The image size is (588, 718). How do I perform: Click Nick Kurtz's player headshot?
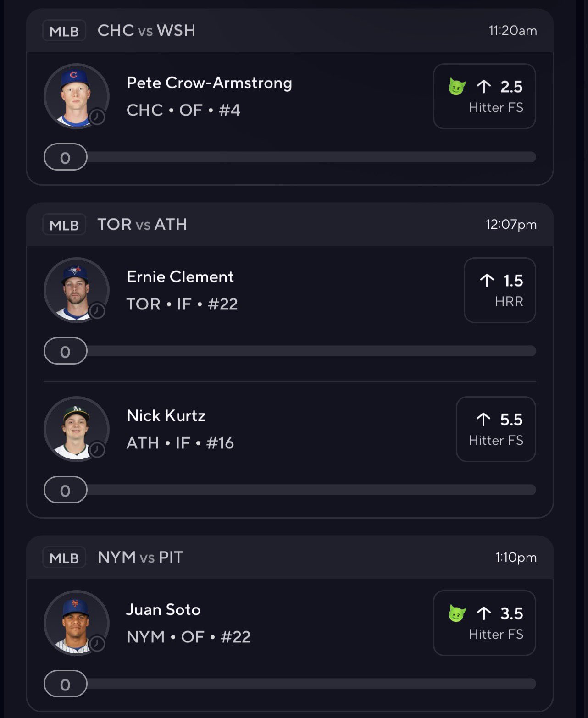(75, 428)
